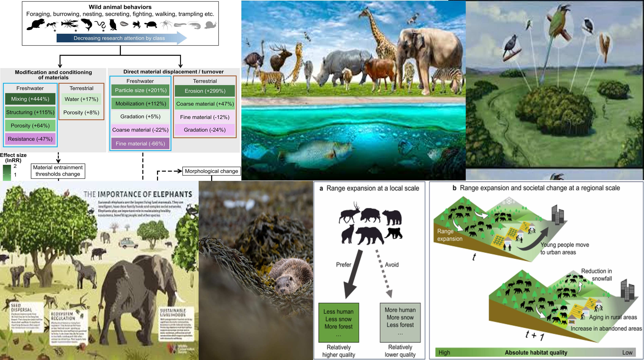Select the Mixing (+444%) box

coord(30,99)
